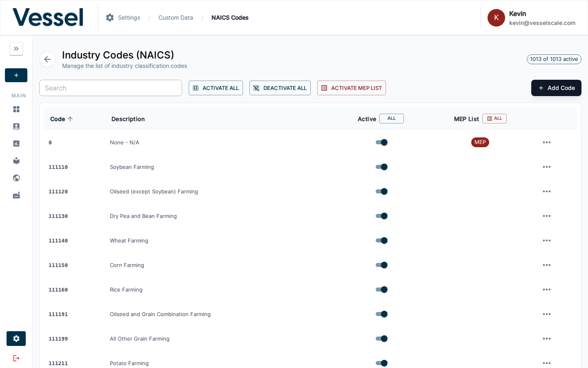Go back using the arrow button

coord(47,59)
